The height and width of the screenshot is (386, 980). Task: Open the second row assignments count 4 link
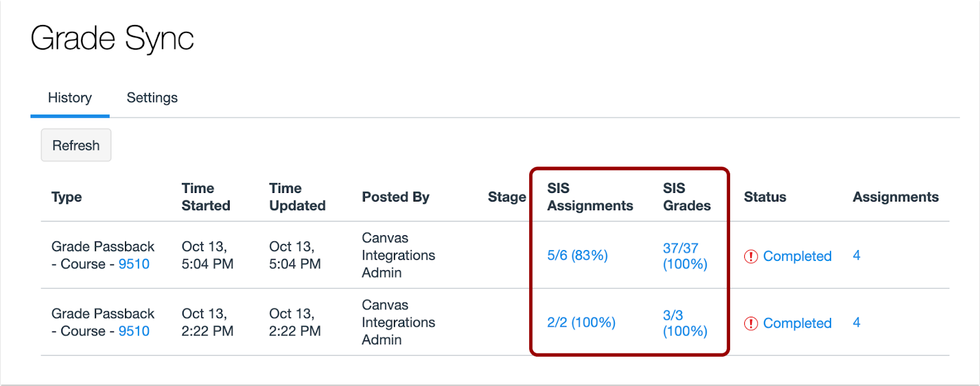click(857, 322)
